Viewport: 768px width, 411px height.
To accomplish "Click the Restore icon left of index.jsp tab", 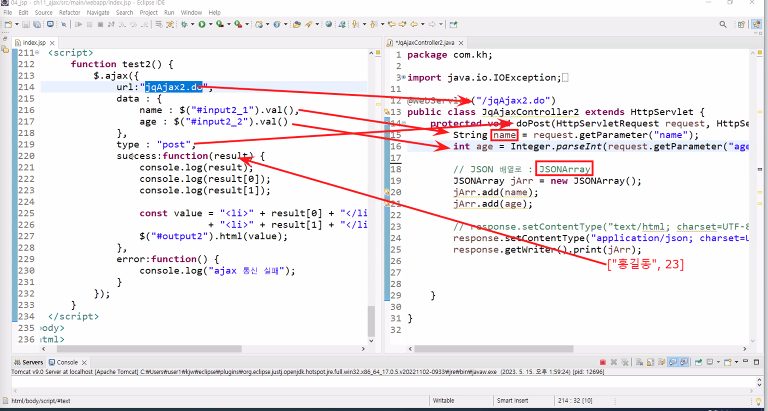I will tap(5, 39).
